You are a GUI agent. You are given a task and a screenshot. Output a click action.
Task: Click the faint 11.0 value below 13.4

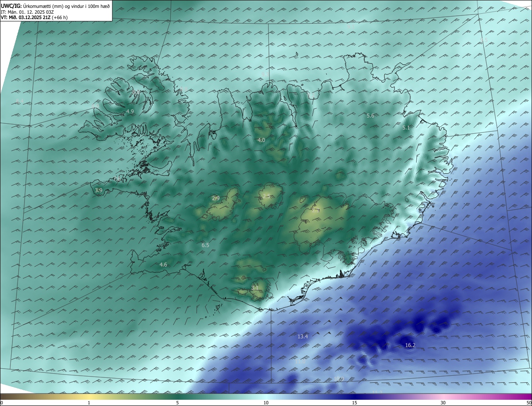click(x=300, y=362)
